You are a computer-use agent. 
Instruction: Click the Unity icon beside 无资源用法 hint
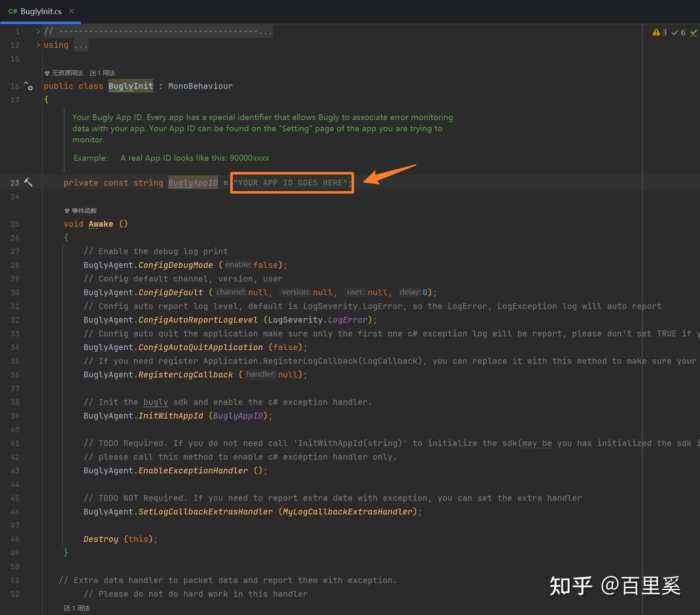tap(47, 73)
